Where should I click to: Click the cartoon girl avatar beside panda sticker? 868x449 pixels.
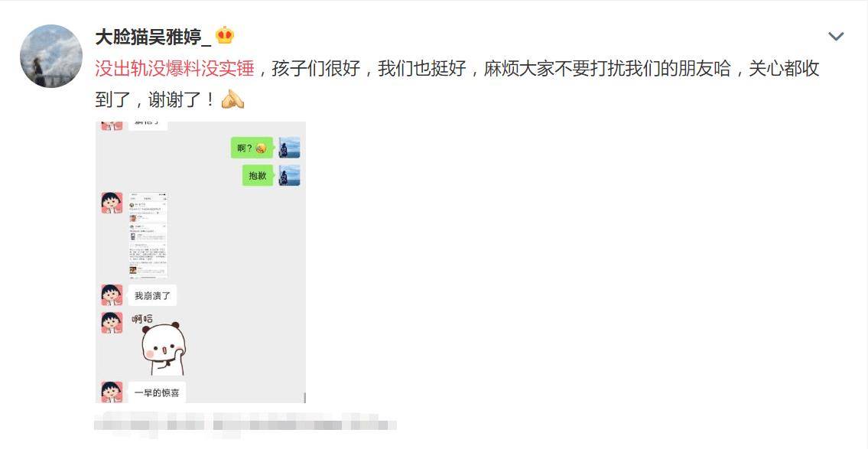tap(112, 323)
